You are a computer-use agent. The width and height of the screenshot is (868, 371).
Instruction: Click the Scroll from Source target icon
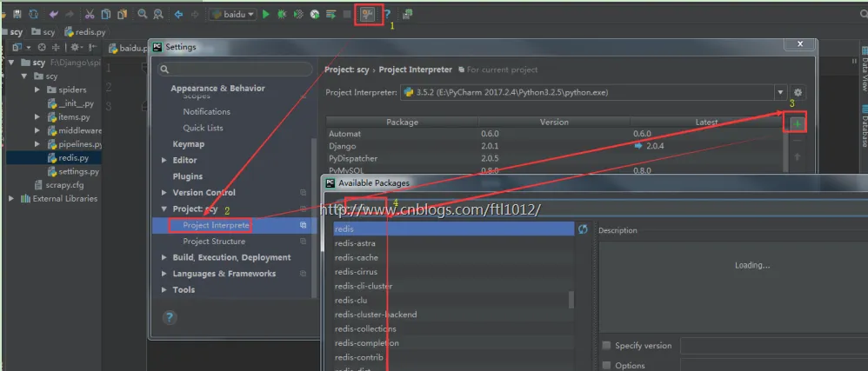(42, 48)
